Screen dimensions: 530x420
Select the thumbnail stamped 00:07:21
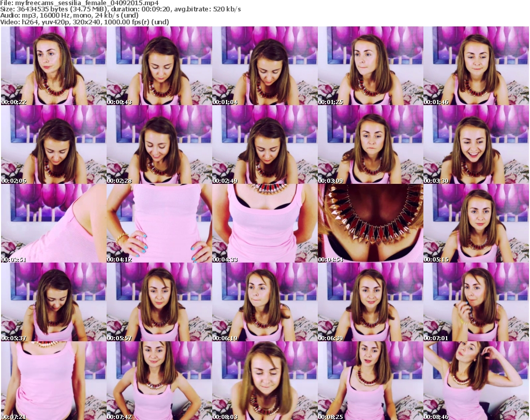pos(54,381)
